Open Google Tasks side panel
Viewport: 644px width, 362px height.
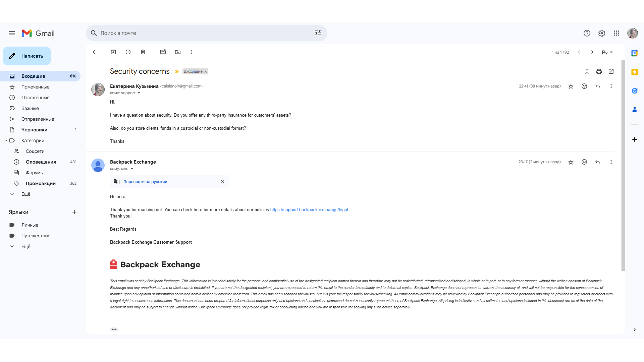click(634, 91)
